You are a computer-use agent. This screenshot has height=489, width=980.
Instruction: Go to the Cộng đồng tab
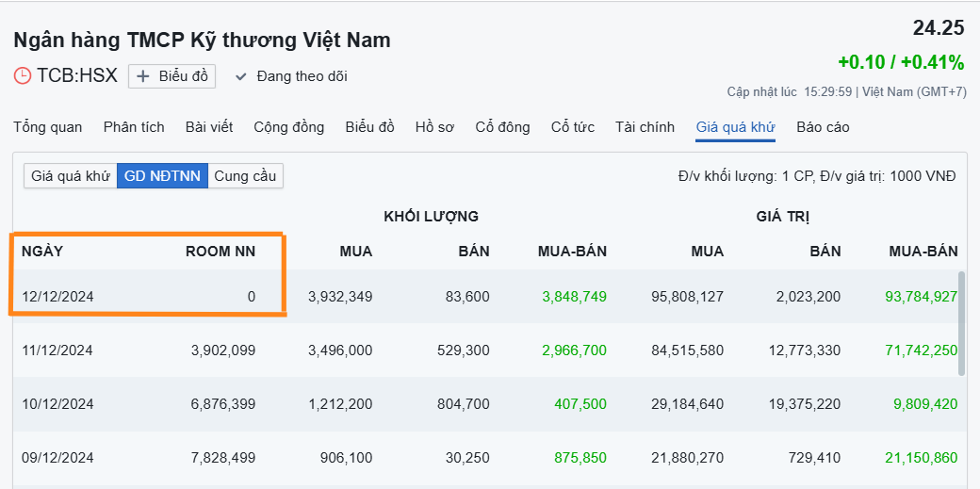tap(288, 127)
